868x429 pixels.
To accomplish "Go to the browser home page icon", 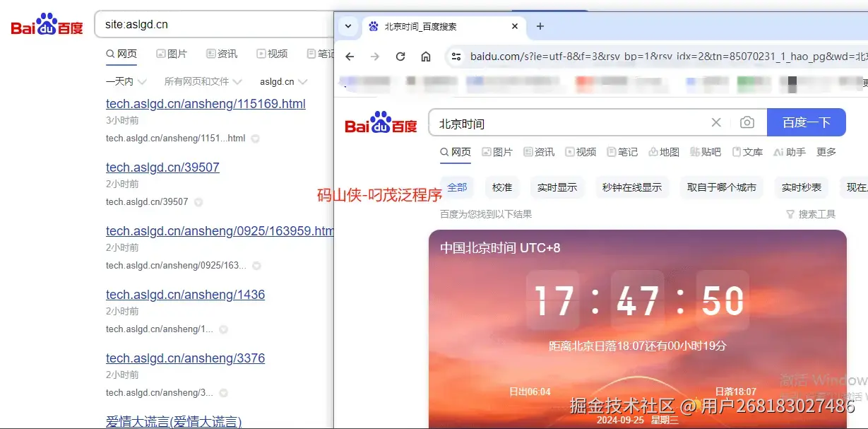I will pos(426,57).
